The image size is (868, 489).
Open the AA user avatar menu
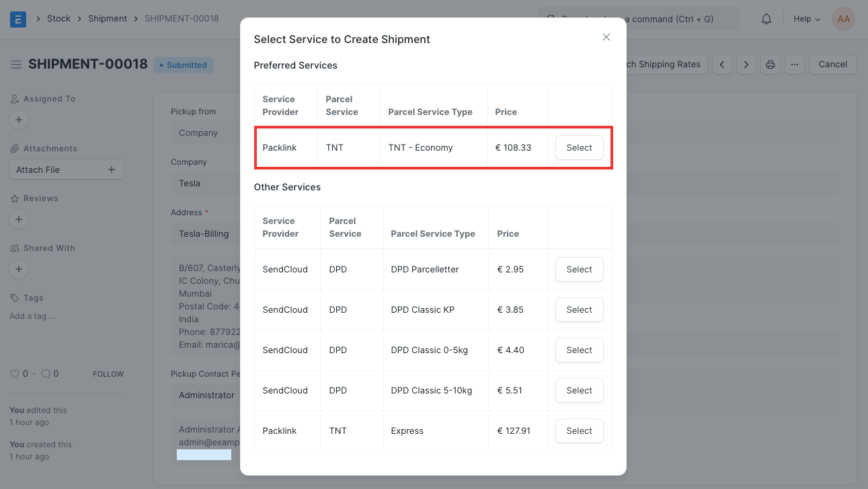(x=843, y=19)
